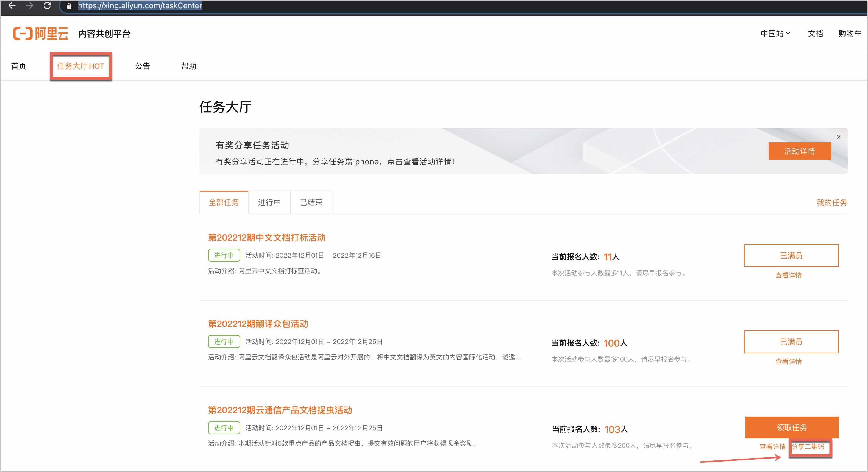Expand the 中国站 region dropdown
Viewport: 868px width, 472px height.
(x=775, y=33)
